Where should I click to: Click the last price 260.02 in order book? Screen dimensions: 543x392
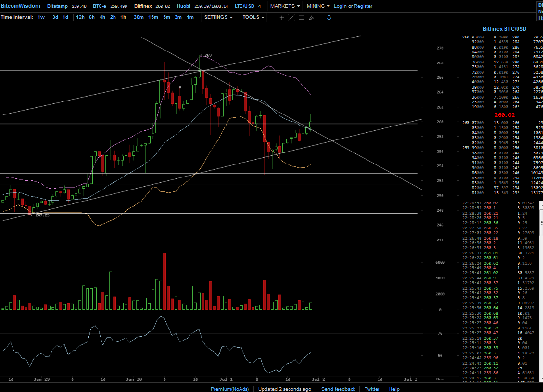pyautogui.click(x=504, y=115)
